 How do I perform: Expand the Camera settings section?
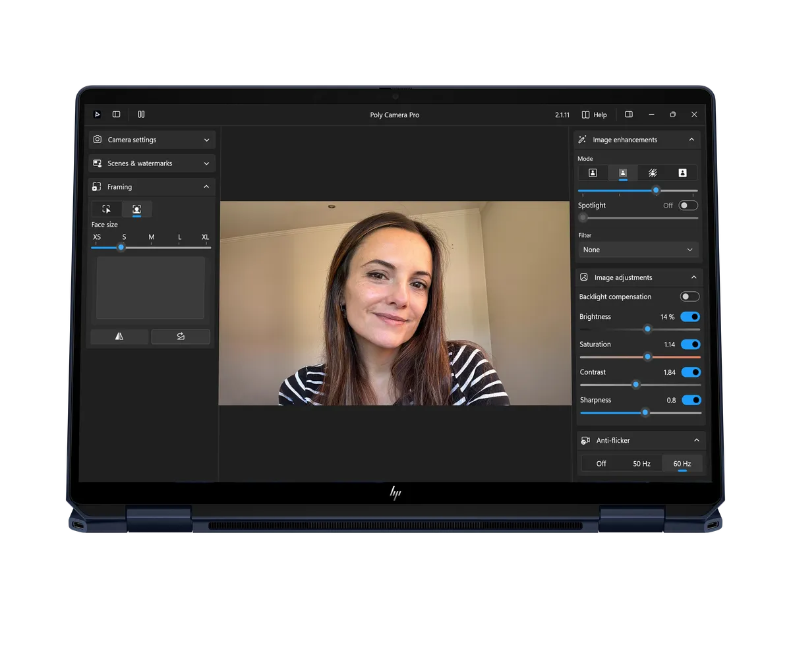152,140
